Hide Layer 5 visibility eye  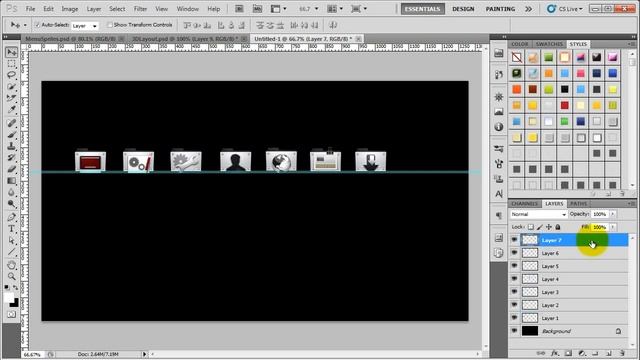point(514,266)
